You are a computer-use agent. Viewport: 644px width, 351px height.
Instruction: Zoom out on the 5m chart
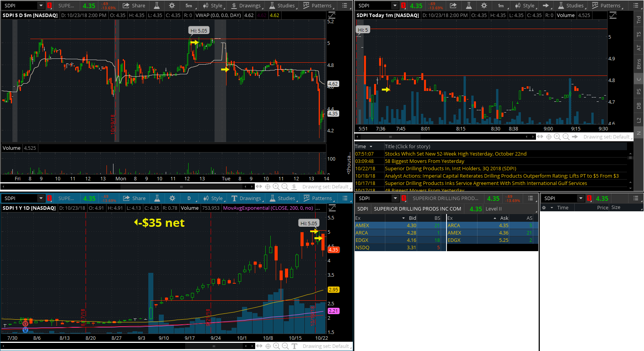point(285,187)
